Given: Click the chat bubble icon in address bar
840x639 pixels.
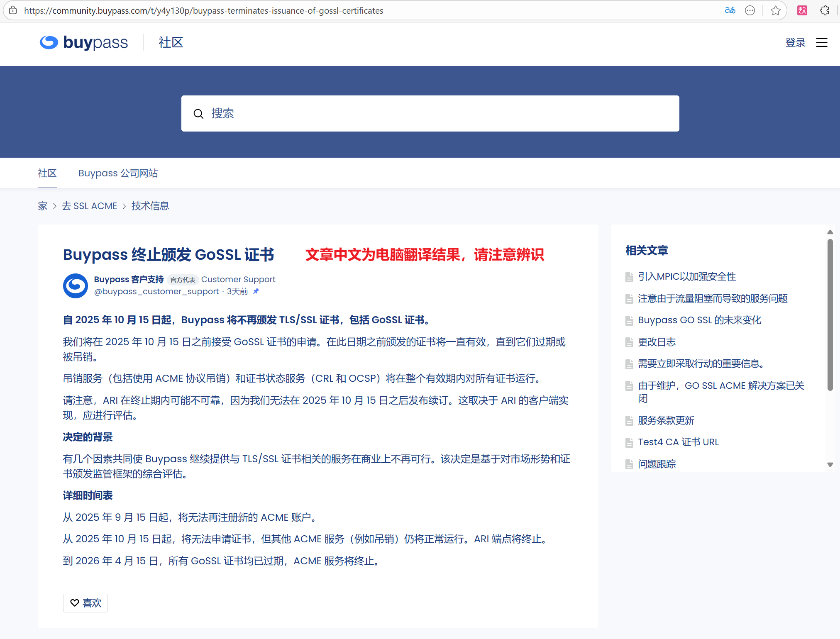Looking at the screenshot, I should [x=750, y=10].
